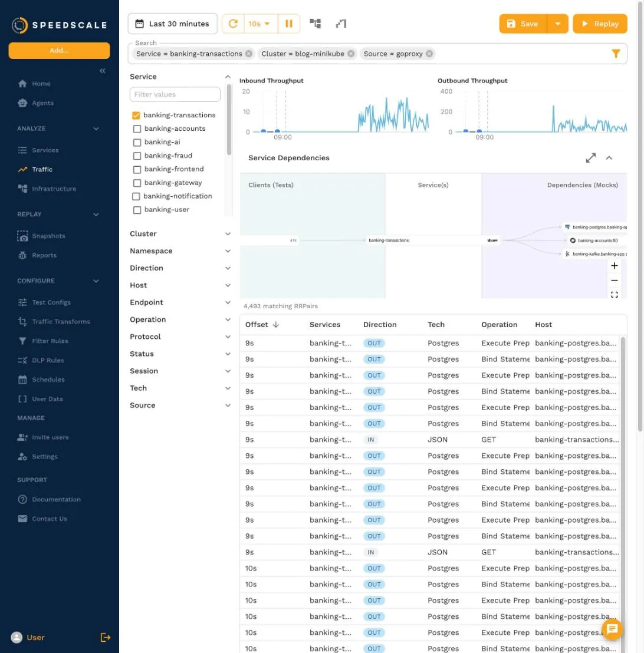Open Home from sidebar
Screen dimensions: 644x653
41,84
